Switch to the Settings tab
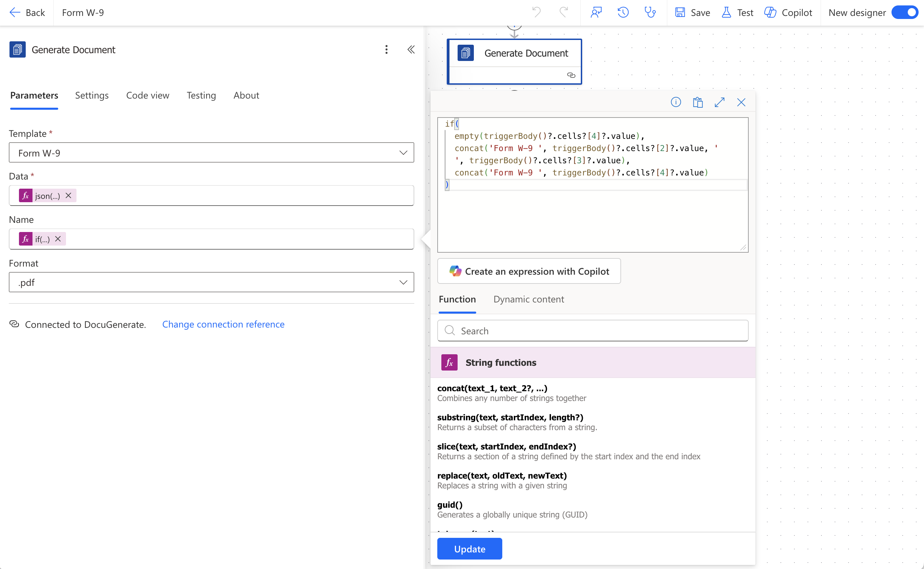Screen dimensions: 924x569 point(92,95)
